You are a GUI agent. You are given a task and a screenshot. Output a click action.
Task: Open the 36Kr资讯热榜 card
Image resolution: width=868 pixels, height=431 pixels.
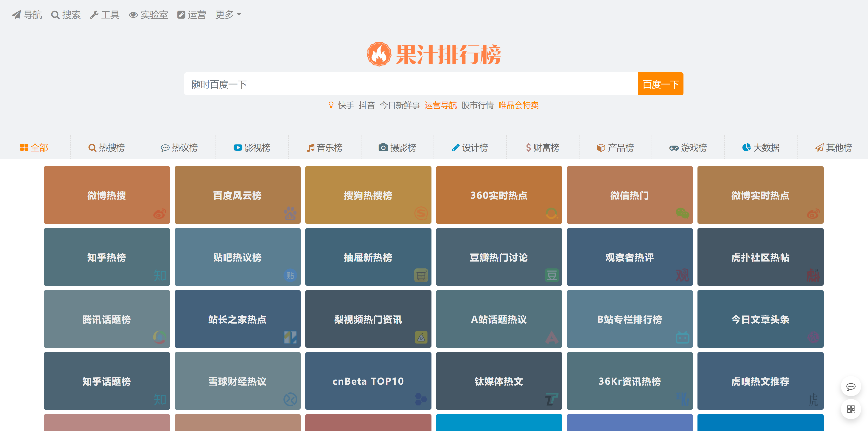(630, 381)
